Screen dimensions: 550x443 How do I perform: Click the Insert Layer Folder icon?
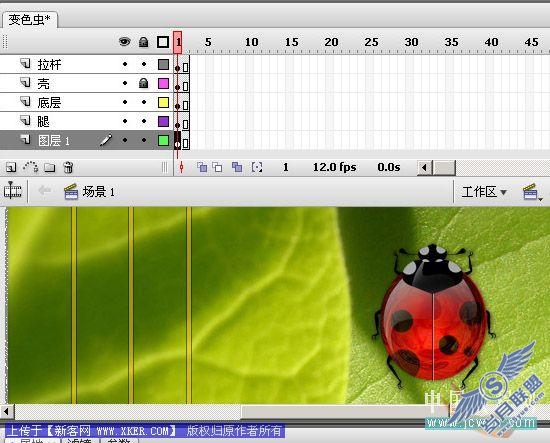[x=49, y=168]
